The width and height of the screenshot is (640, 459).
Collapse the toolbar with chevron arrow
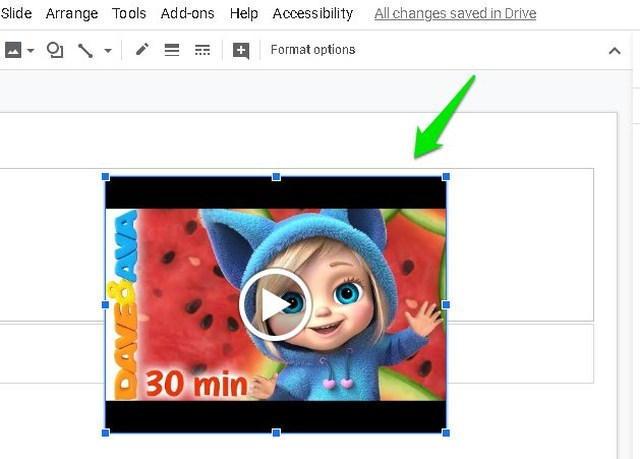coord(615,51)
